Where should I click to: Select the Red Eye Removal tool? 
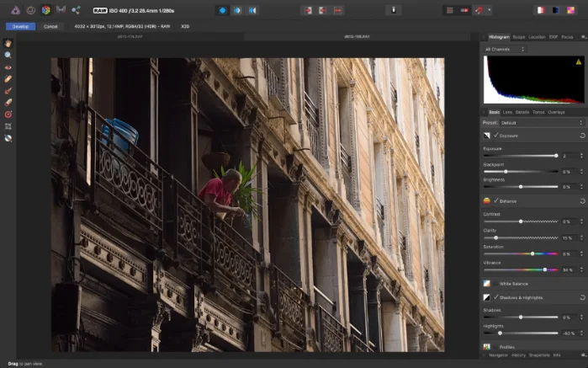(8, 67)
